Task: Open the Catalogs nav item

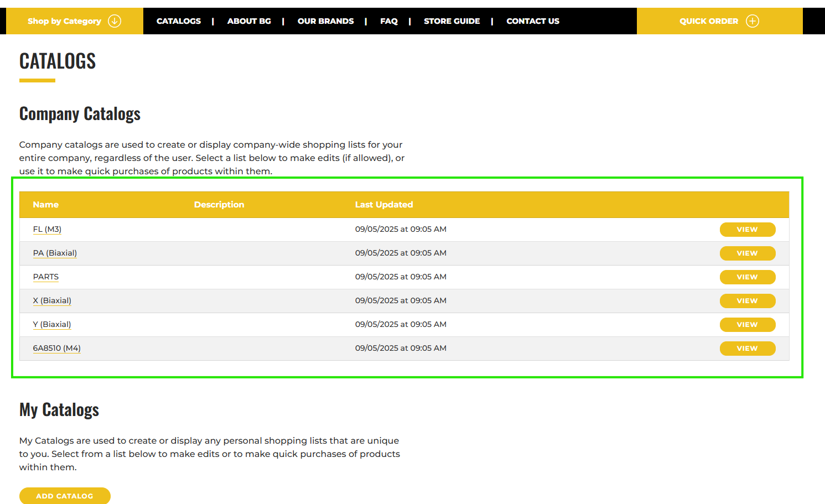Action: 179,21
